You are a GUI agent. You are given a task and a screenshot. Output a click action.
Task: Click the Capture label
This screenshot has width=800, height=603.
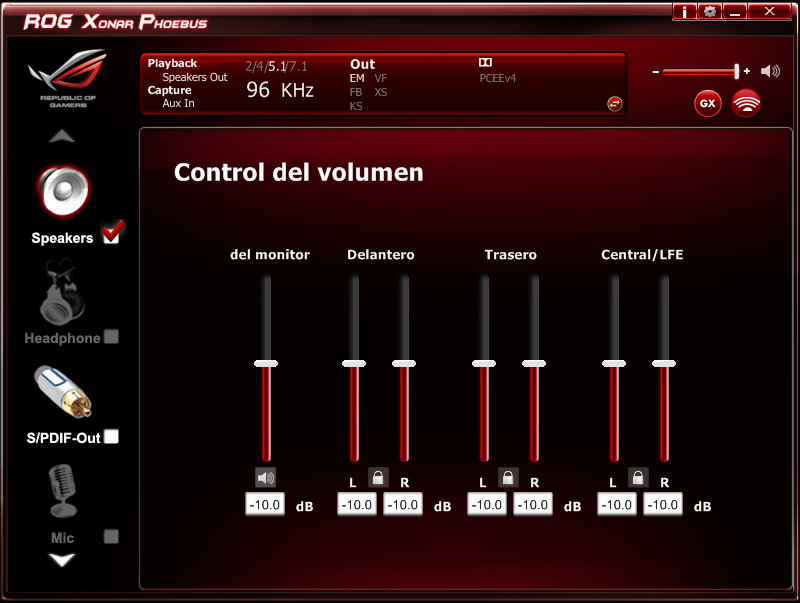[x=169, y=90]
